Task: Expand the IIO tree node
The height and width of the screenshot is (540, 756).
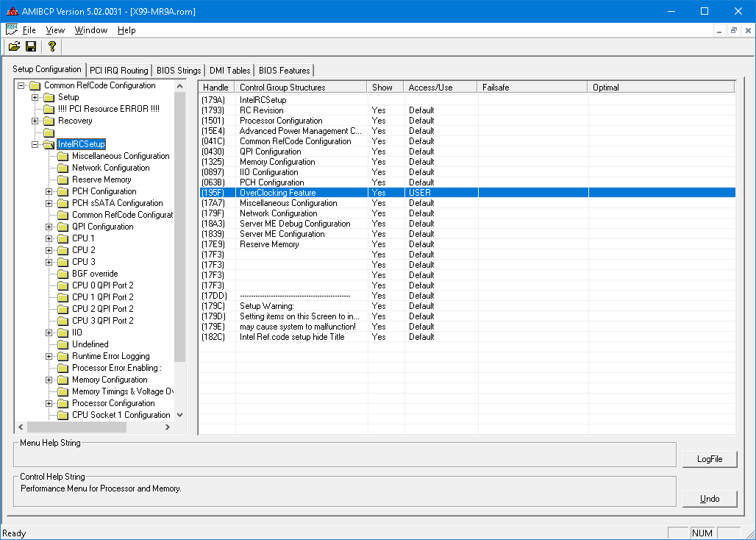Action: click(49, 333)
